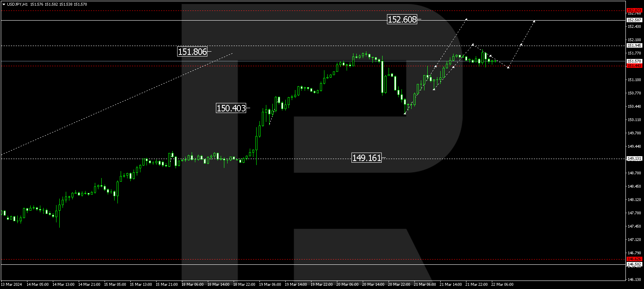This screenshot has height=289, width=644.
Task: Click the 14 Mar 13:00 time label
Action: [x=63, y=285]
